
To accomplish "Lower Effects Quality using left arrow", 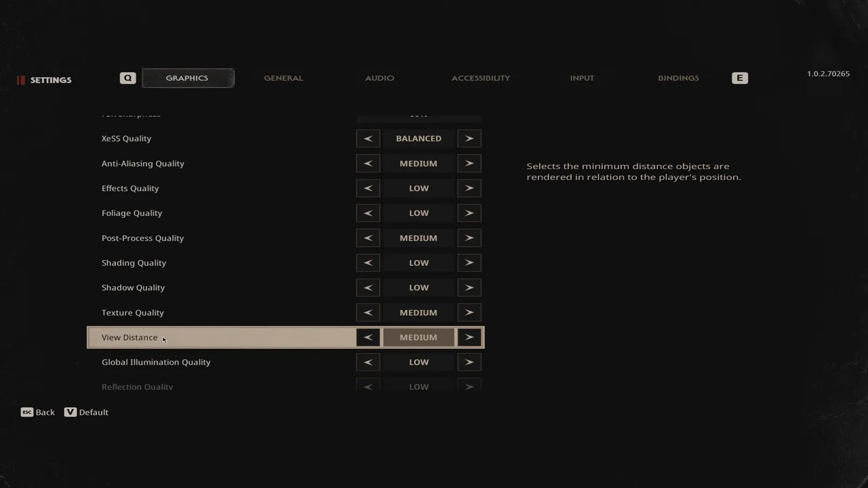I will [x=368, y=188].
